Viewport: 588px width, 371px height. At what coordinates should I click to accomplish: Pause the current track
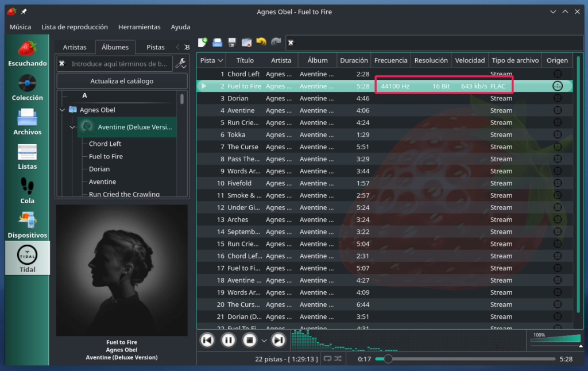point(228,340)
